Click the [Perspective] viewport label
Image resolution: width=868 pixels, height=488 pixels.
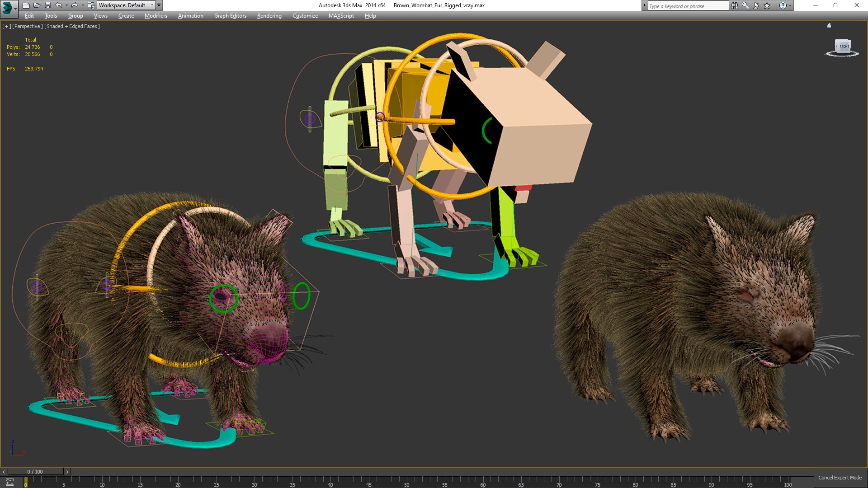click(28, 26)
